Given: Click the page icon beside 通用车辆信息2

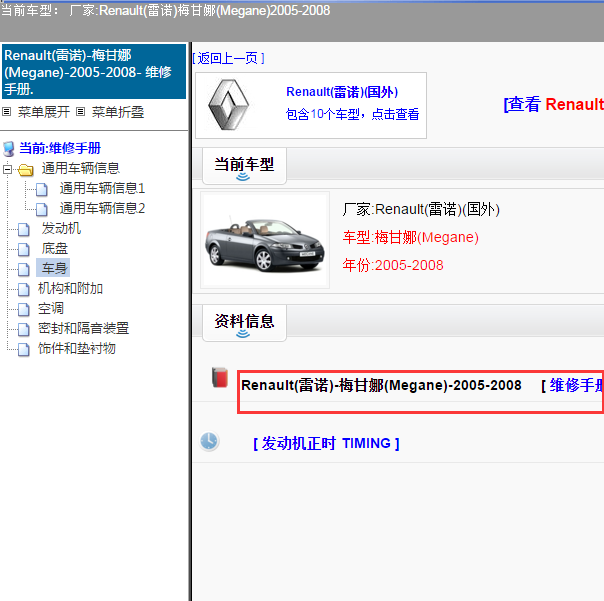Looking at the screenshot, I should [42, 209].
